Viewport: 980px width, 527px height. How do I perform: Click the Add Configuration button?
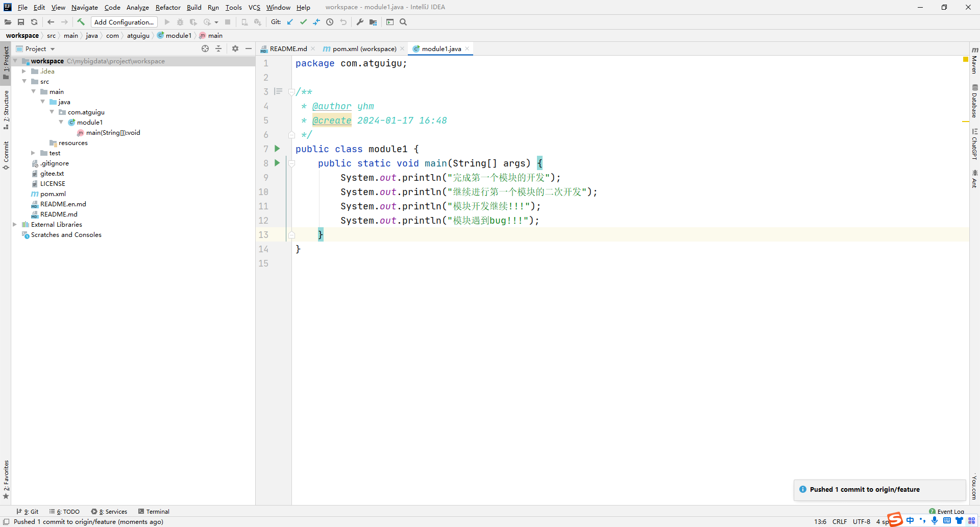point(124,22)
